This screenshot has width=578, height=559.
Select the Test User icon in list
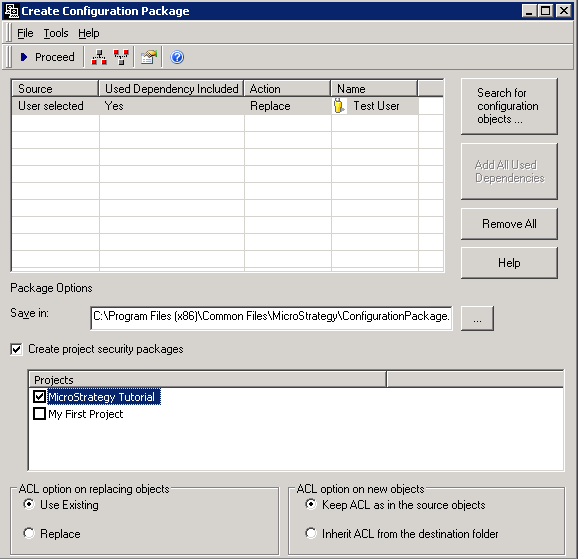coord(339,106)
